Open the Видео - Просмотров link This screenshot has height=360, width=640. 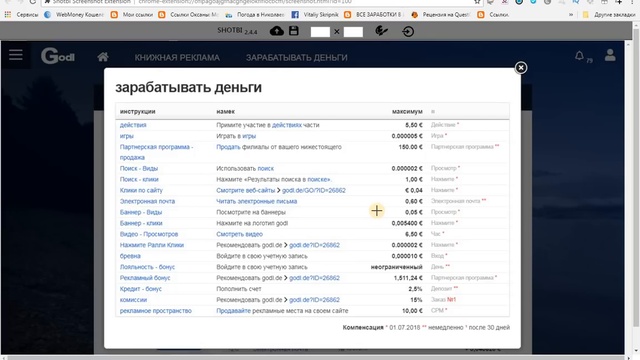pos(149,234)
